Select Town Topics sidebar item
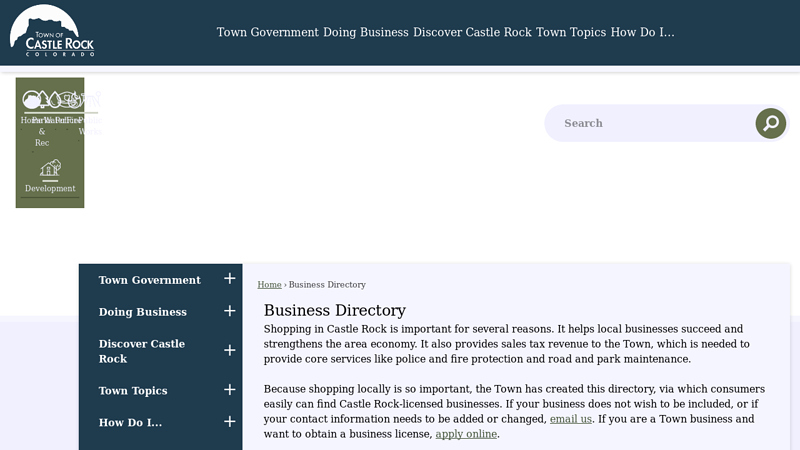Image resolution: width=800 pixels, height=450 pixels. pos(133,391)
